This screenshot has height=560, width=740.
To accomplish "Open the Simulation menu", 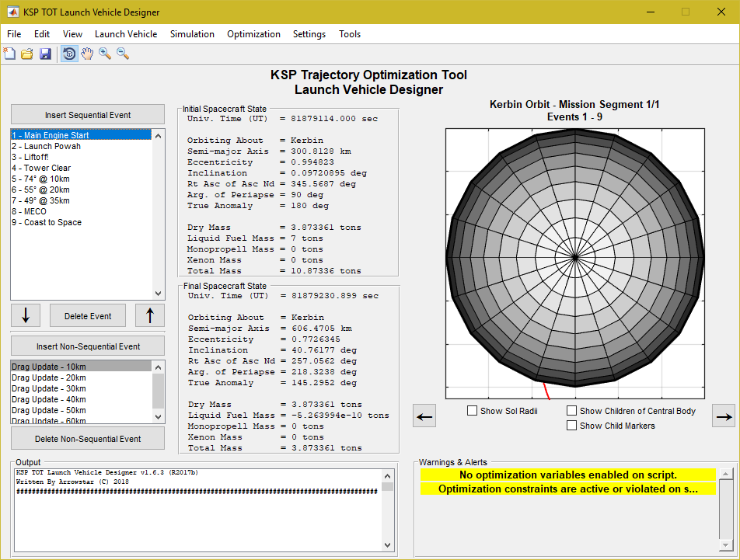I will click(192, 34).
